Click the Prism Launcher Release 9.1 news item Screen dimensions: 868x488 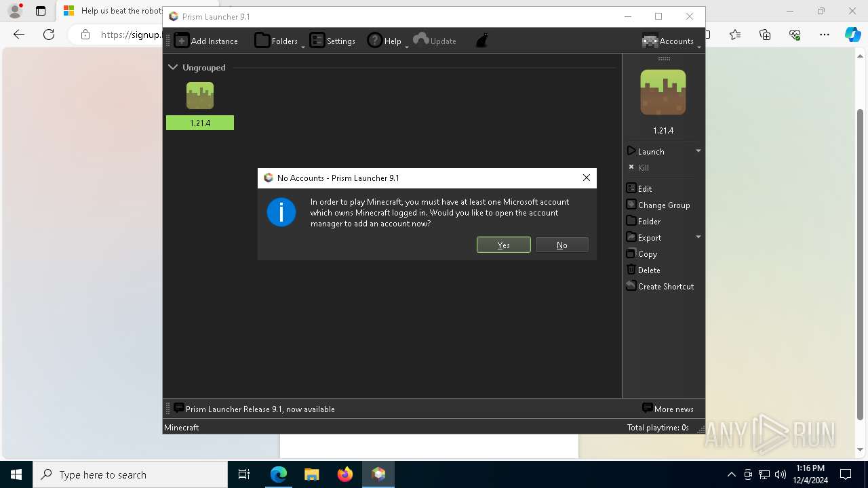(x=254, y=409)
